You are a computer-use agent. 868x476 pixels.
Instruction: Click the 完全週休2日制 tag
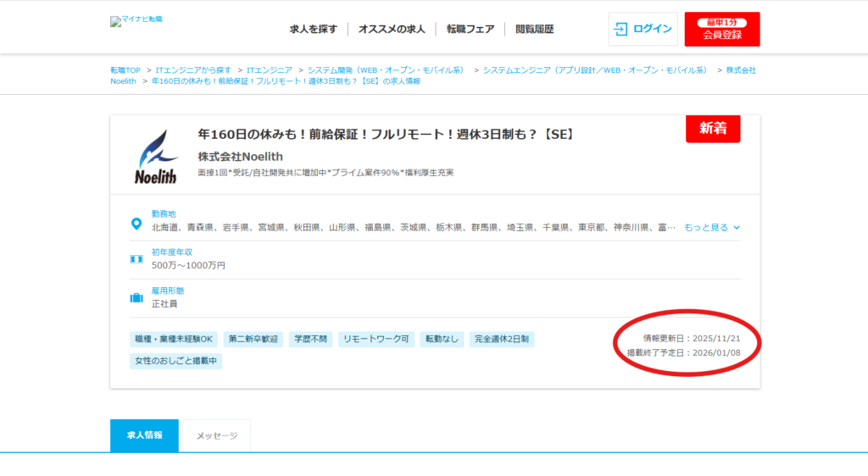[501, 339]
